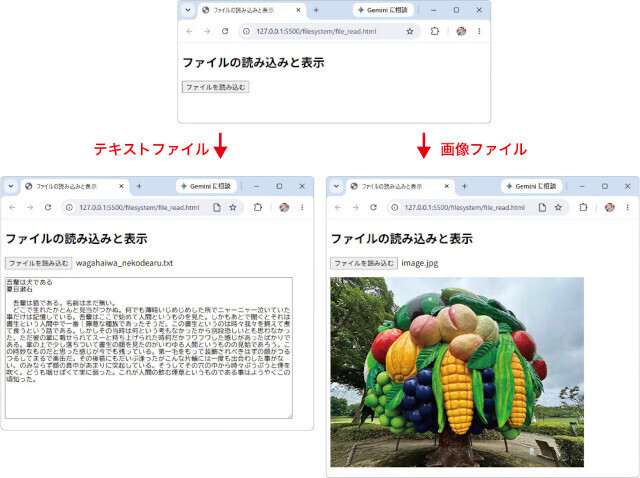Click Gemini に相談 in image file window
Viewport: 640px width, 478px height.
pyautogui.click(x=531, y=187)
